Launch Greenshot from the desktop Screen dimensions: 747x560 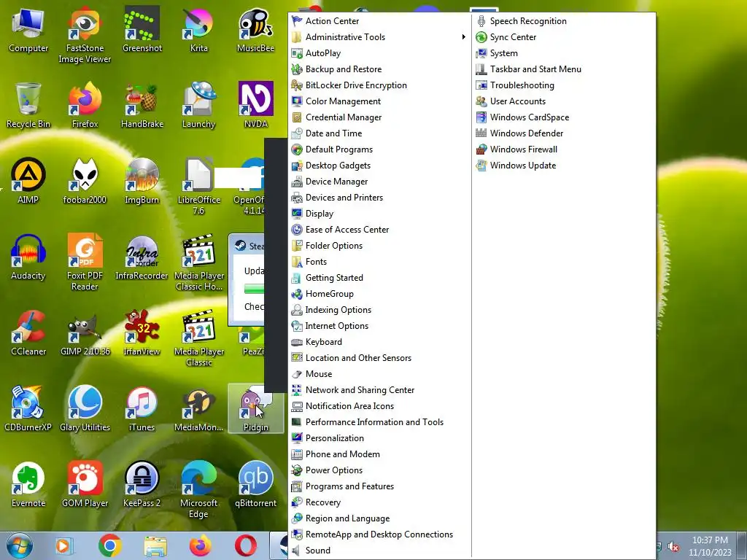click(x=142, y=30)
